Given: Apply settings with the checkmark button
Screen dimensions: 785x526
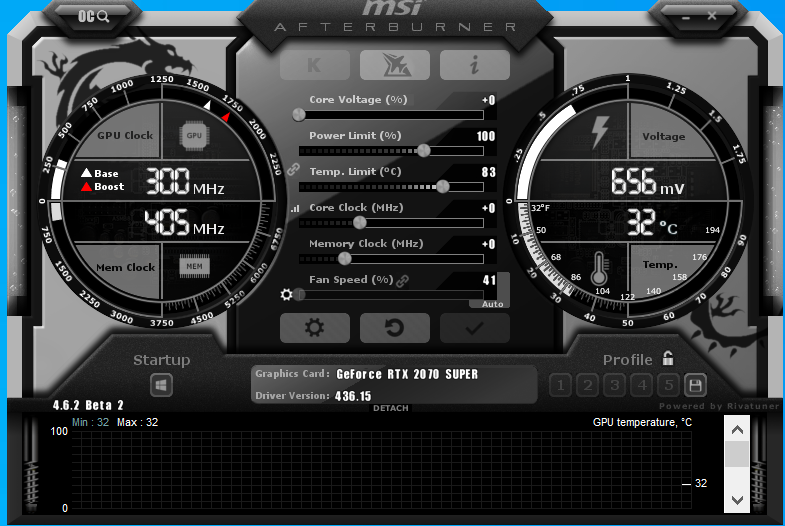Looking at the screenshot, I should point(475,328).
